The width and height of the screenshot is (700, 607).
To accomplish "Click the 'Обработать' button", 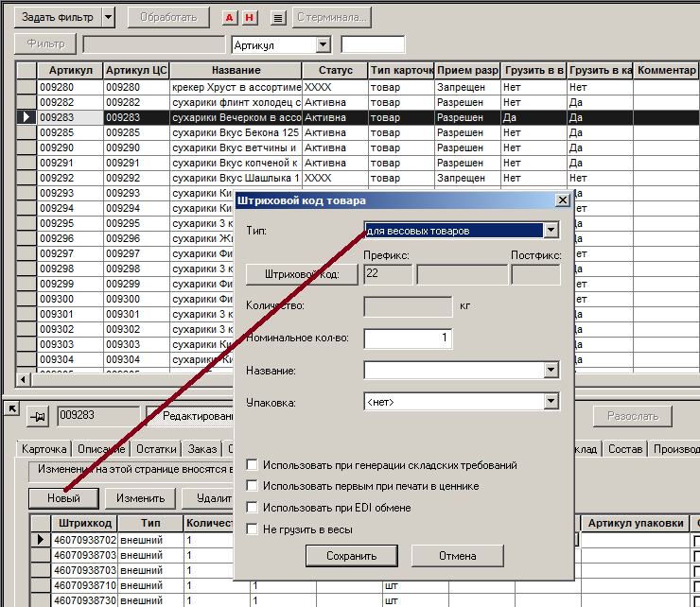I will 168,17.
